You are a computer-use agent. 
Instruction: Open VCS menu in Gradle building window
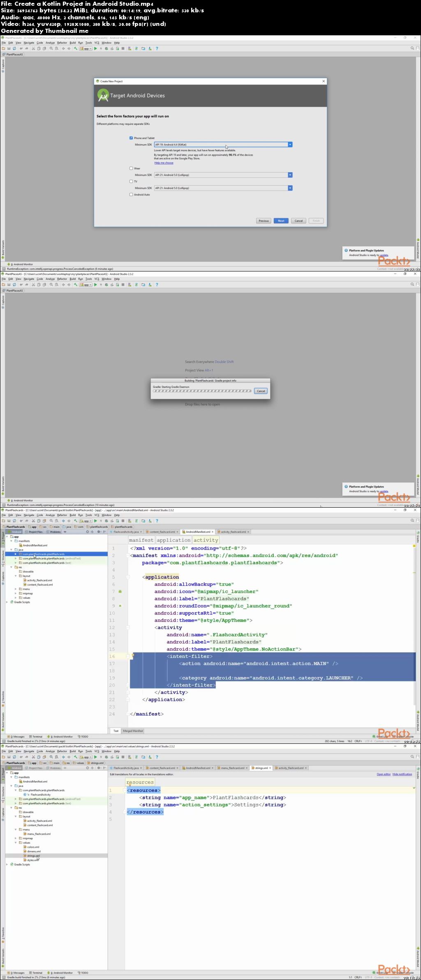(97, 279)
